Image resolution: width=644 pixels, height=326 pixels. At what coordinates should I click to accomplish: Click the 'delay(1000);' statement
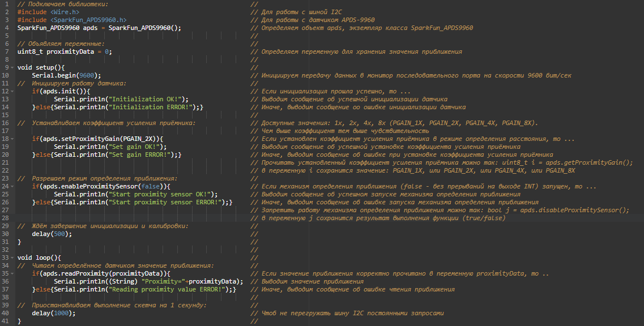click(x=54, y=314)
